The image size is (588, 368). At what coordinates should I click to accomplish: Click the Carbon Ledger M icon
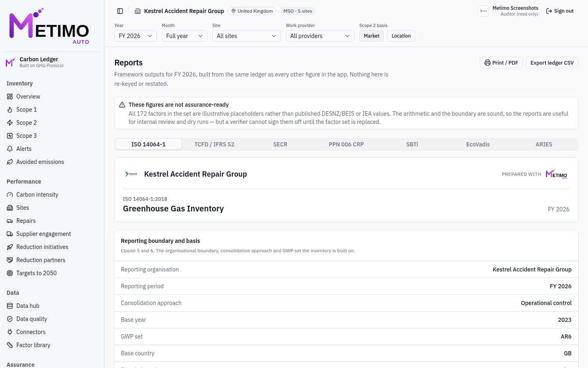pos(10,62)
